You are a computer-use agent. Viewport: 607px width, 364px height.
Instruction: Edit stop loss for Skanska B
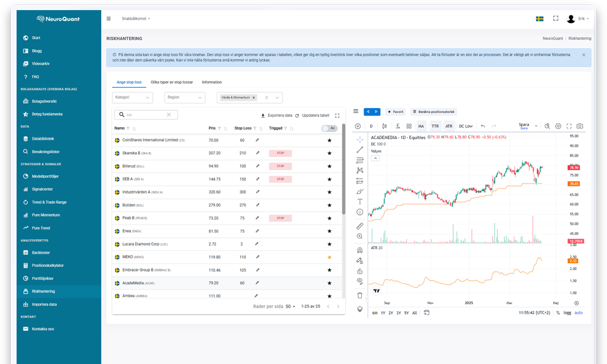(x=257, y=153)
